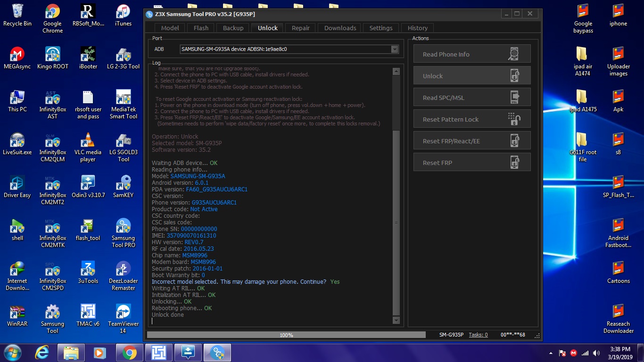Screen dimensions: 644x362
Task: Open the VLC media player shortcut
Action: pos(88,147)
